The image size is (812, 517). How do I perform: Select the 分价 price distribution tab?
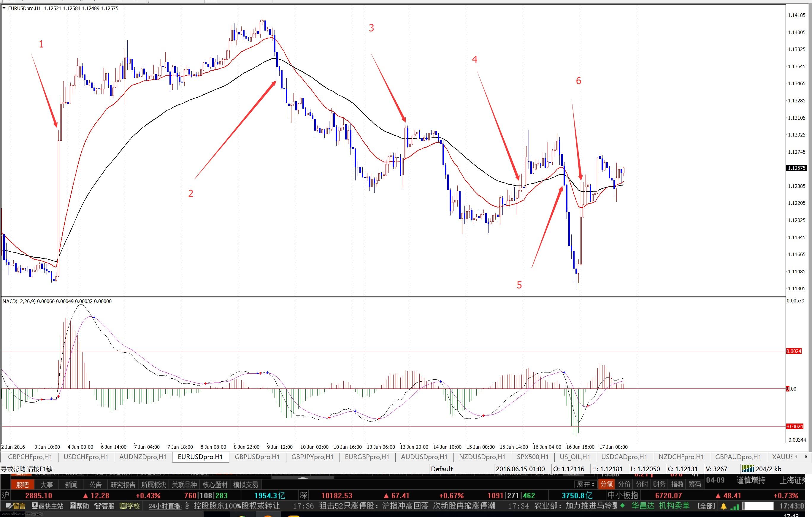coord(624,485)
